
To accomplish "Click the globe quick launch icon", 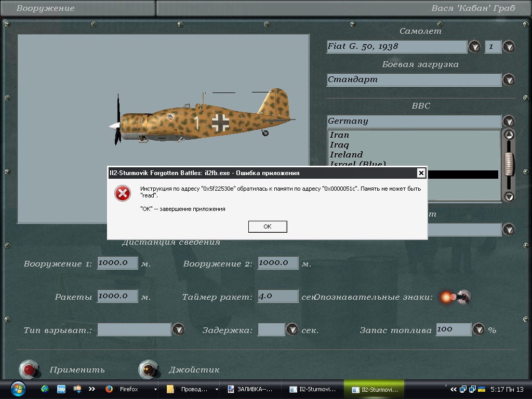I will point(45,389).
